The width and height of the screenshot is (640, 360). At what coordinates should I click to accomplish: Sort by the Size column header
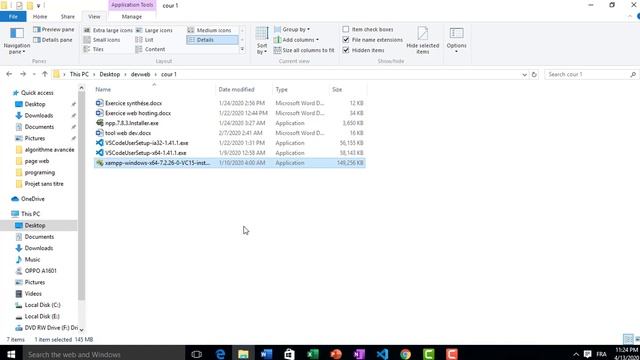click(348, 89)
